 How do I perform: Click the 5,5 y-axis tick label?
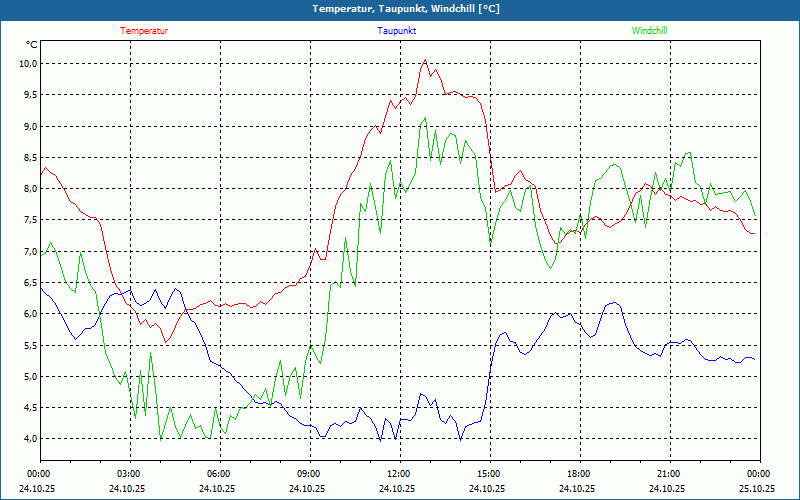28,345
